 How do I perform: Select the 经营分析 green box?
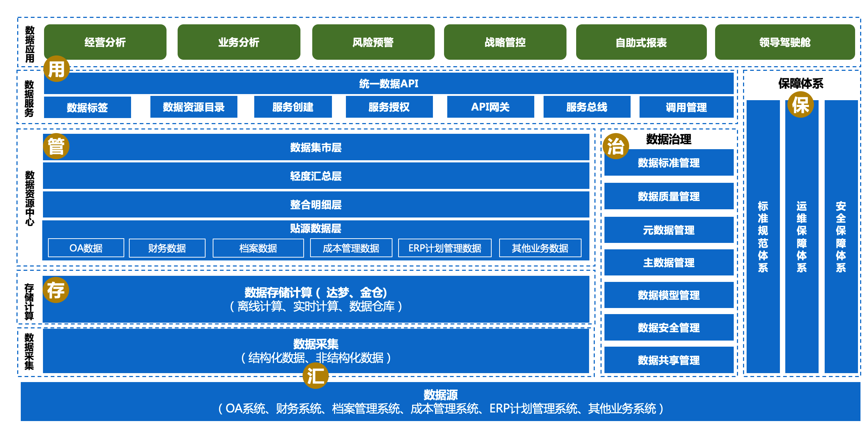point(105,42)
